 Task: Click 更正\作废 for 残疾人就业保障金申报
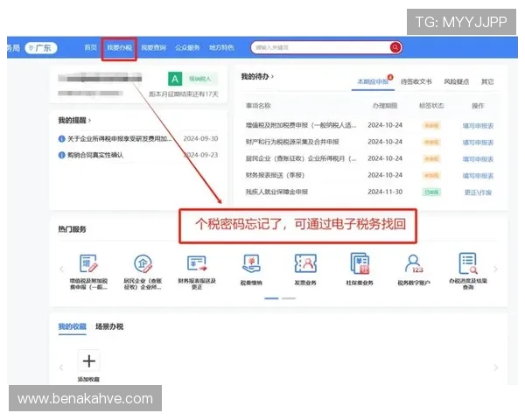coord(478,192)
